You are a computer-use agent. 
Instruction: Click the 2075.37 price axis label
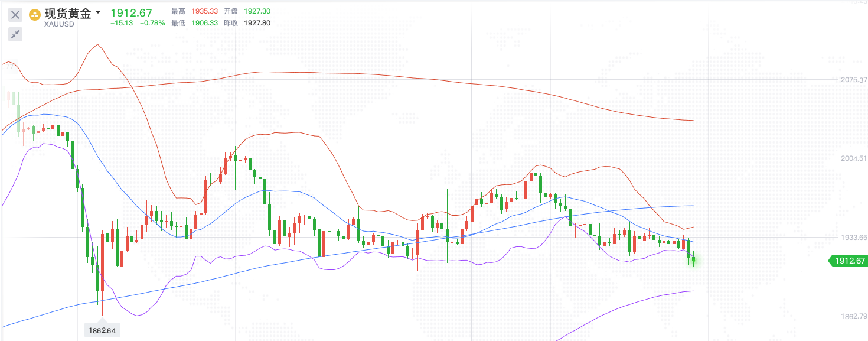(854, 79)
